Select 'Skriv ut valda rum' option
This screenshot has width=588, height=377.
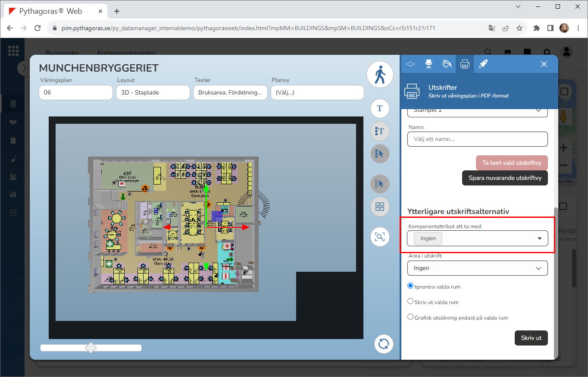point(410,302)
